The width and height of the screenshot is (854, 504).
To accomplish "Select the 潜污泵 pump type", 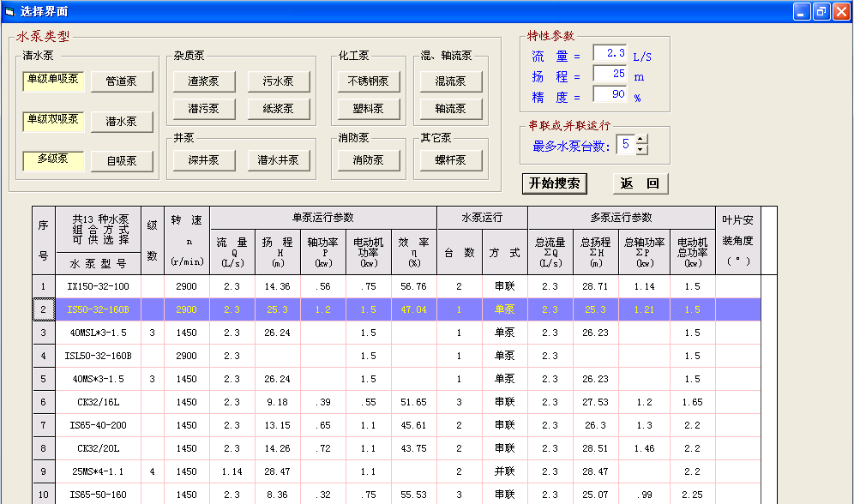I will (x=204, y=109).
